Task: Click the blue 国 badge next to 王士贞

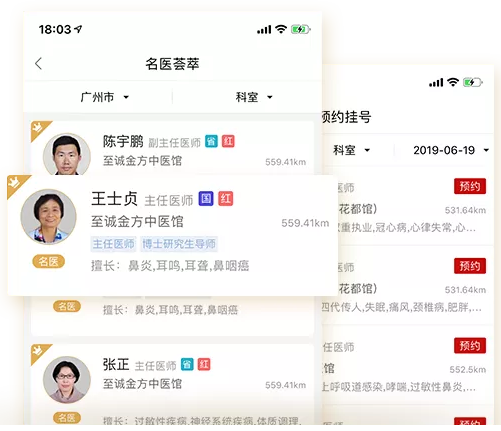Action: tap(206, 199)
